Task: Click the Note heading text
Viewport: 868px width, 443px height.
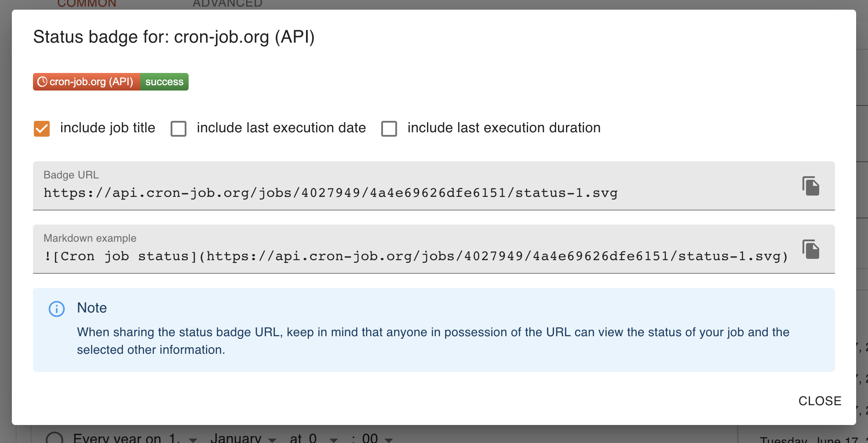Action: pyautogui.click(x=92, y=308)
